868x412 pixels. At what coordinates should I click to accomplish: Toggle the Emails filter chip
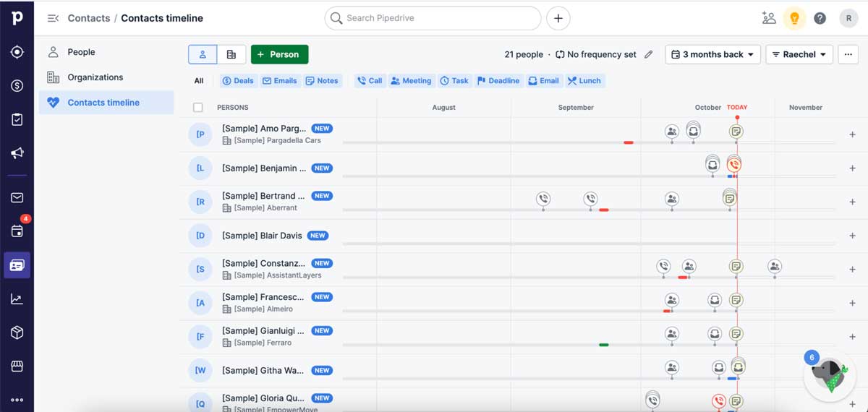coord(280,81)
